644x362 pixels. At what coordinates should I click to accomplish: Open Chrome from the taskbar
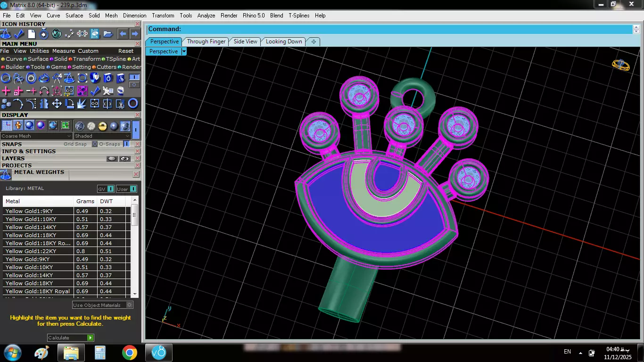coord(129,353)
